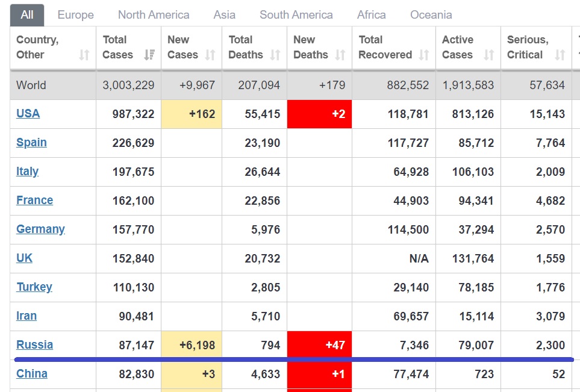
Task: Sort by Total Deaths arrows icon
Action: [x=275, y=55]
